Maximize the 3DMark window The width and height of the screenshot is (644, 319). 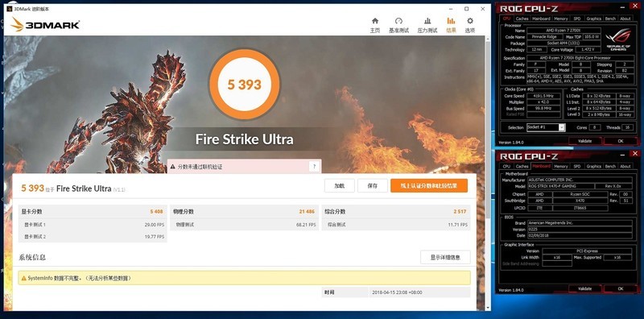(x=467, y=9)
